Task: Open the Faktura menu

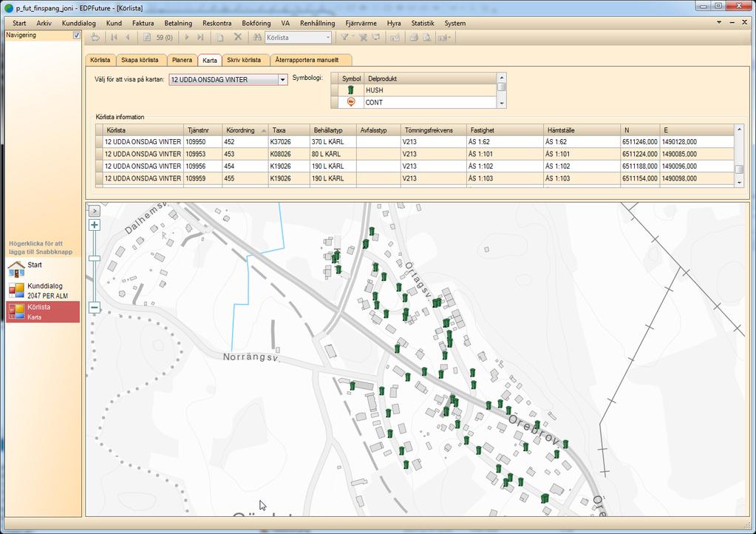Action: [143, 23]
